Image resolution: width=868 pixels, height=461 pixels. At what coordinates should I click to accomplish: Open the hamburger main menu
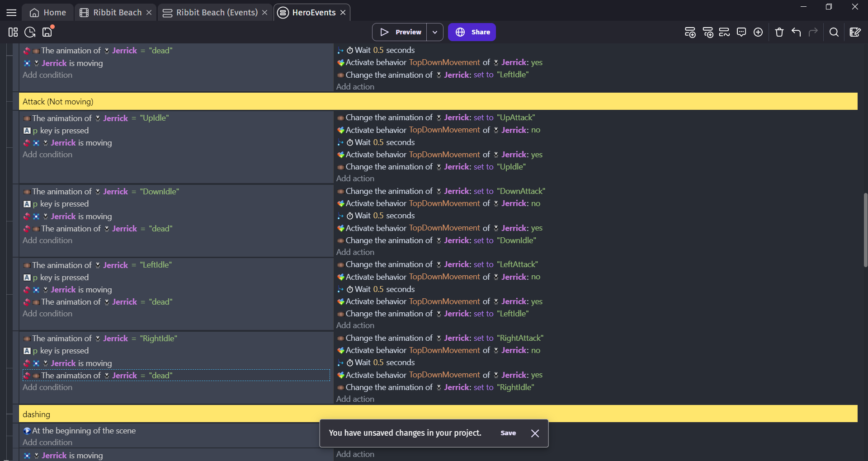pos(11,13)
